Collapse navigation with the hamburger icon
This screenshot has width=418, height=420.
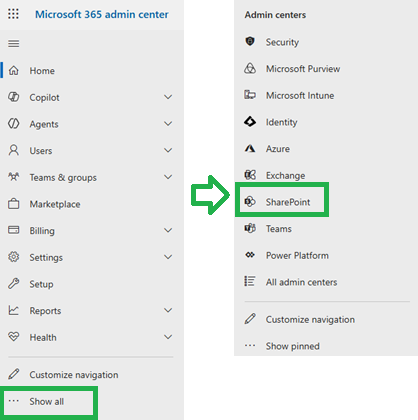(14, 44)
